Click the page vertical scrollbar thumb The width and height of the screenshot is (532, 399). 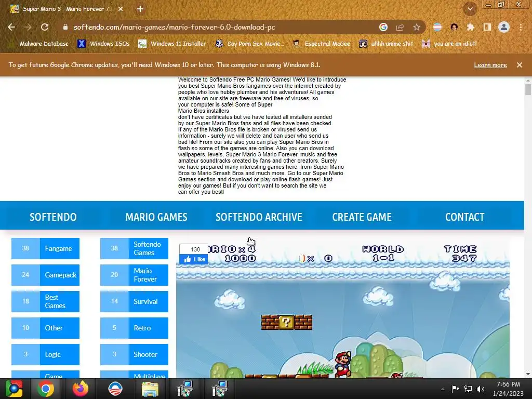528,89
